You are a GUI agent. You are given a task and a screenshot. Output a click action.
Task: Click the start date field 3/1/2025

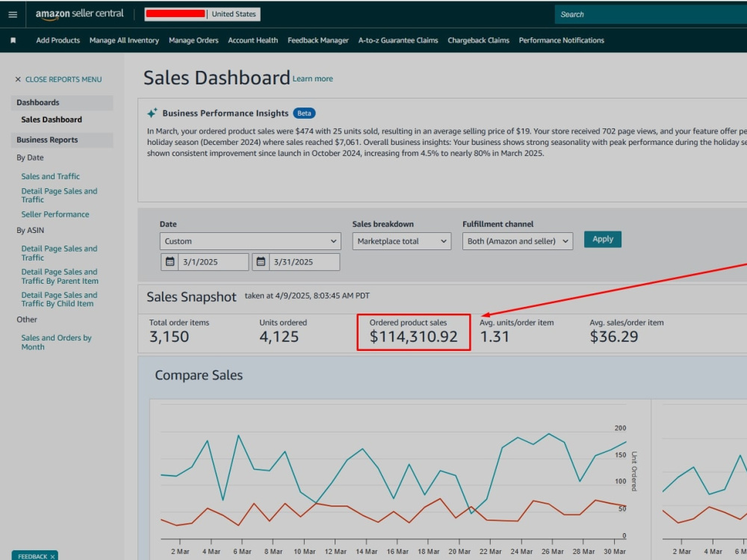[x=213, y=262]
